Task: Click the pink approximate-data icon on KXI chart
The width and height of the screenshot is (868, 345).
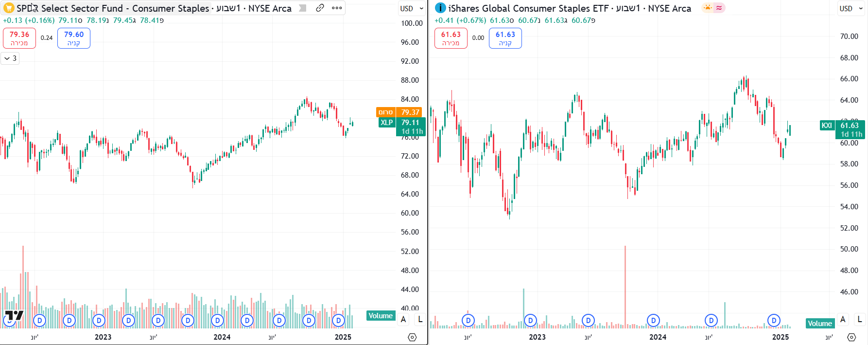Action: coord(719,8)
